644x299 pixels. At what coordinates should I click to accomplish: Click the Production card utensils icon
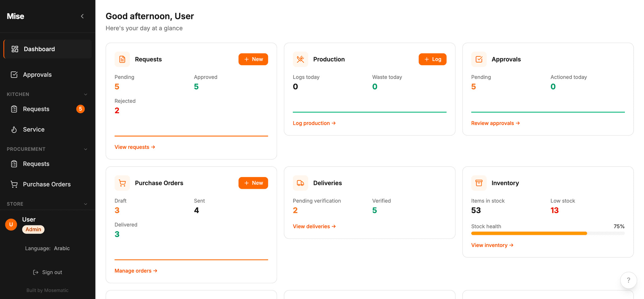pos(301,59)
